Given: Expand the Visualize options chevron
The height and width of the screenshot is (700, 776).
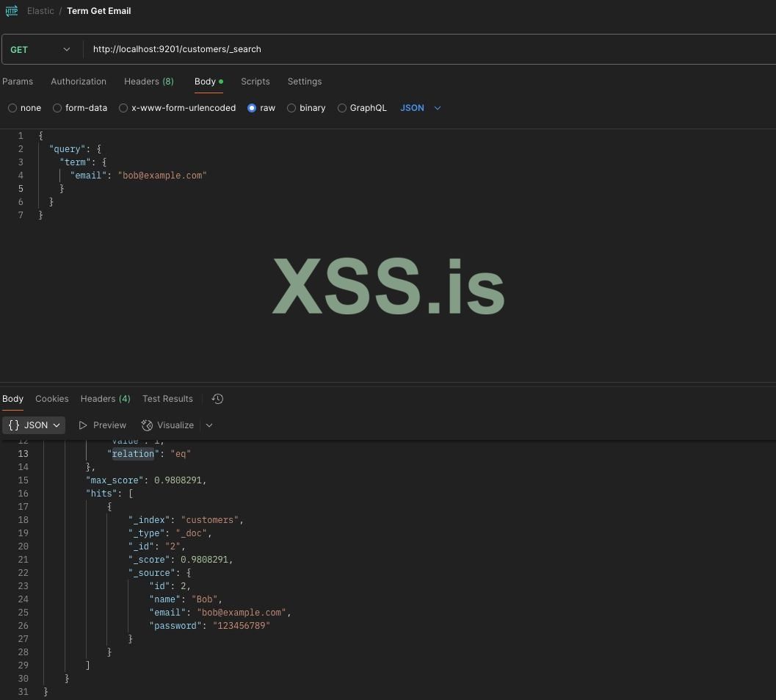Looking at the screenshot, I should tap(209, 425).
